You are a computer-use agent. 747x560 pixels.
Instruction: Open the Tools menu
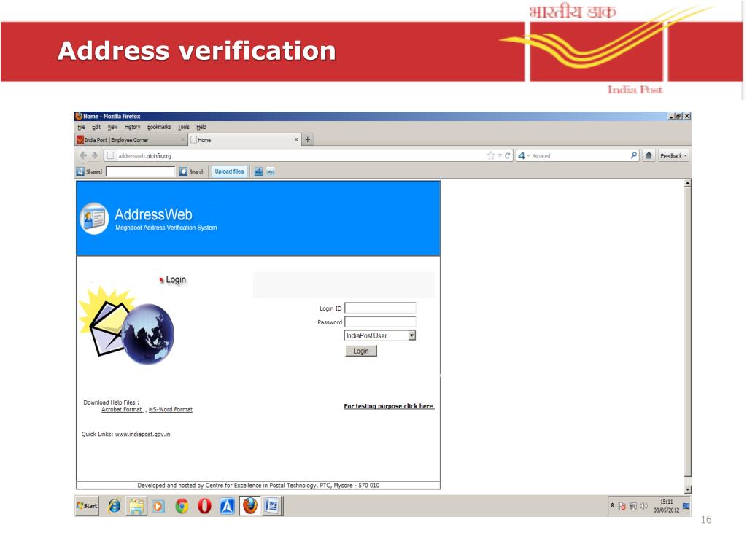click(x=184, y=127)
